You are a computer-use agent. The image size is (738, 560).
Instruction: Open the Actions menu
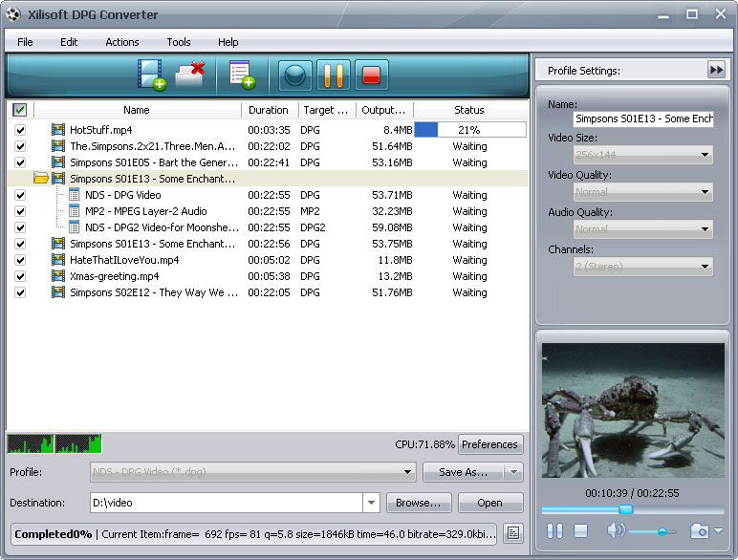tap(122, 42)
